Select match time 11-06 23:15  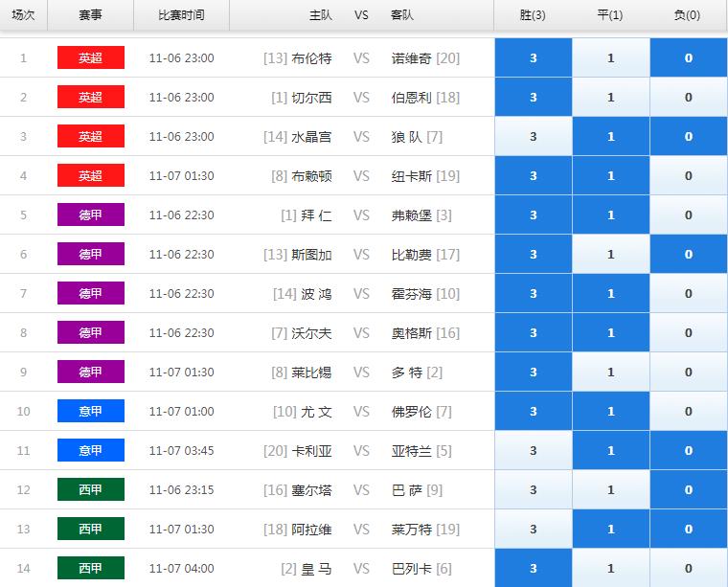coord(182,489)
